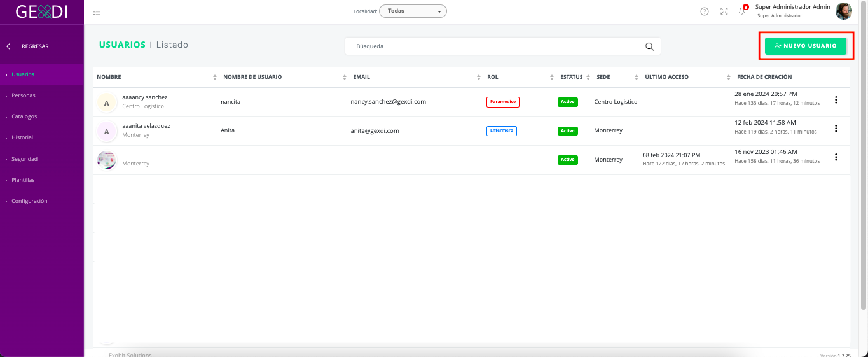Click creation date 16 nov 2023 01:46 AM
Screen dimensions: 868x357
pos(766,151)
